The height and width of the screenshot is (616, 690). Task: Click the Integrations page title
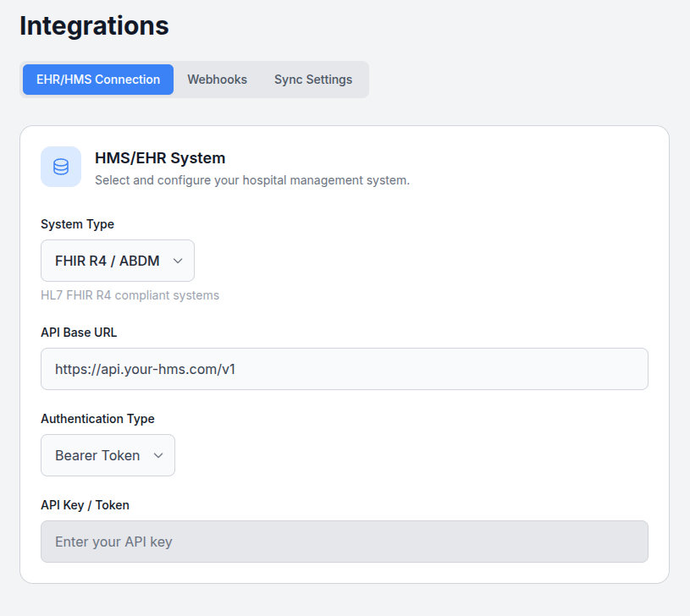(x=94, y=25)
